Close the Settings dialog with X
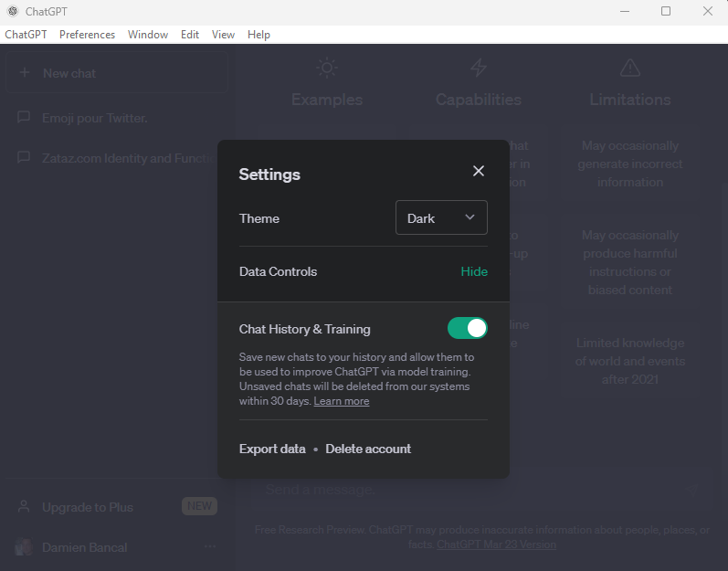The width and height of the screenshot is (728, 571). [x=479, y=171]
